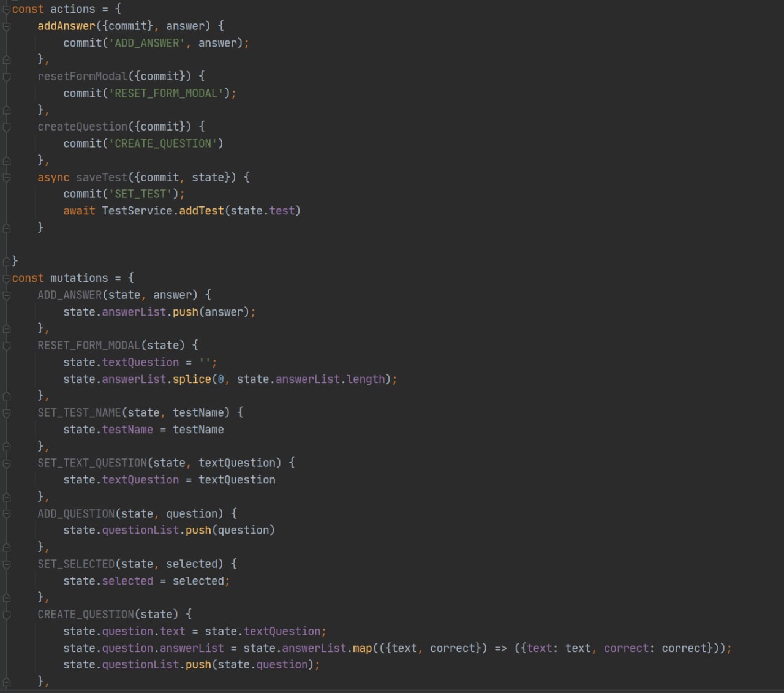Collapse the ADD_ANSWER mutation fold marker
Image resolution: width=784 pixels, height=693 pixels.
(7, 295)
